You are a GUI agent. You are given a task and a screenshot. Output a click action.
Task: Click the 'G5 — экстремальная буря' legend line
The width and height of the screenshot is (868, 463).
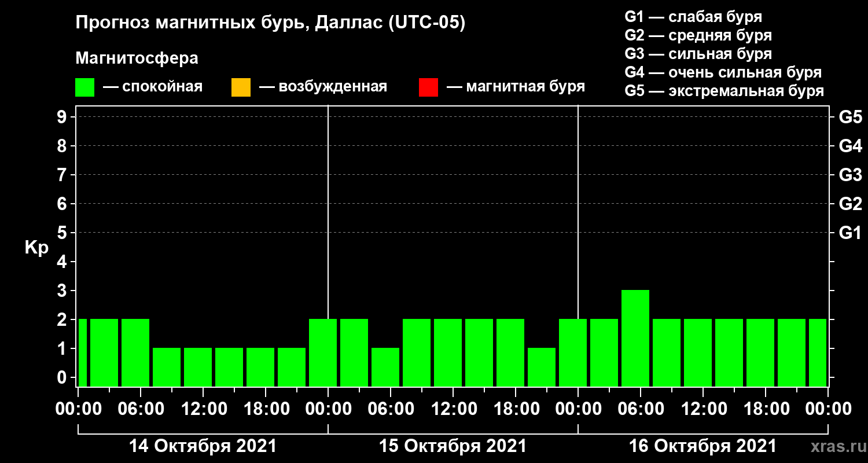(x=724, y=91)
